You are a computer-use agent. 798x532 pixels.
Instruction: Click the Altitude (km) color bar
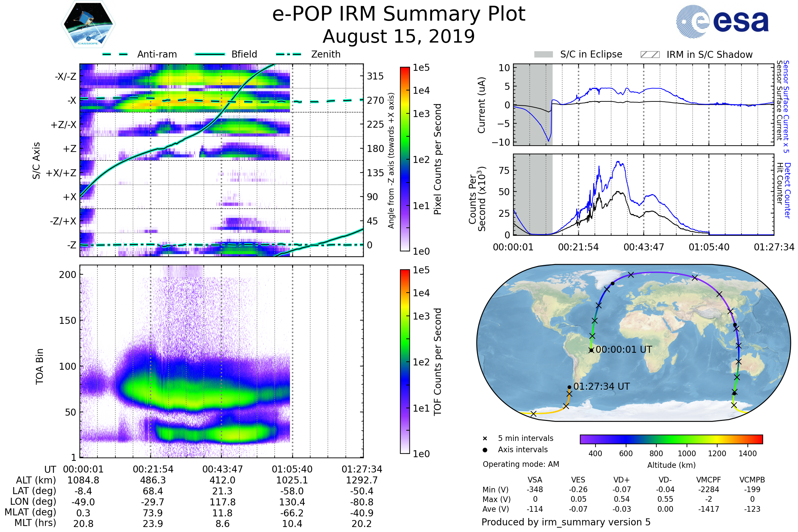671,439
